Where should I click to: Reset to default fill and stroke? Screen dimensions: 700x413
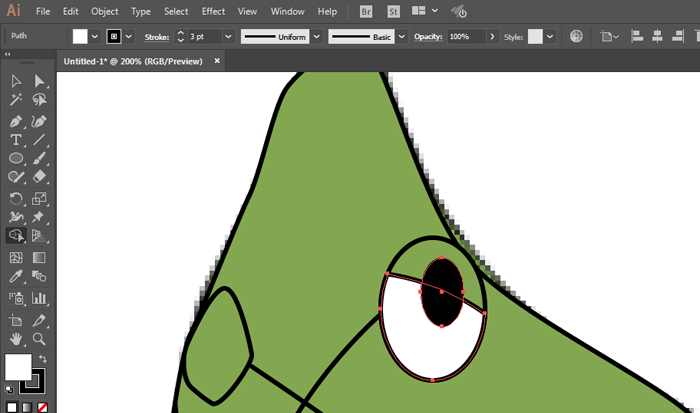(9, 389)
